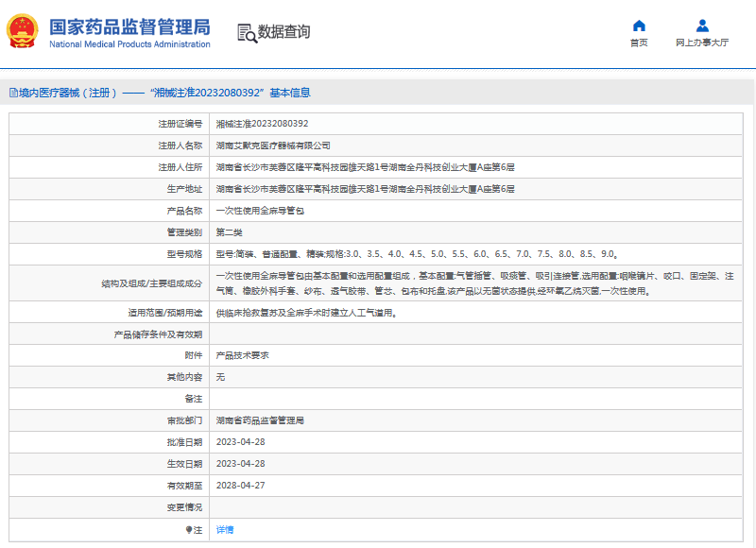Viewport: 756px width, 548px height.
Task: Click the national emblem logo
Action: coord(22,31)
